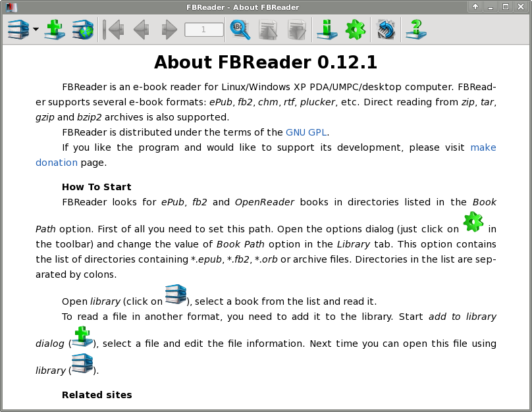Click the roll-up arrow button in title bar
The height and width of the screenshot is (412, 532).
[x=475, y=7]
